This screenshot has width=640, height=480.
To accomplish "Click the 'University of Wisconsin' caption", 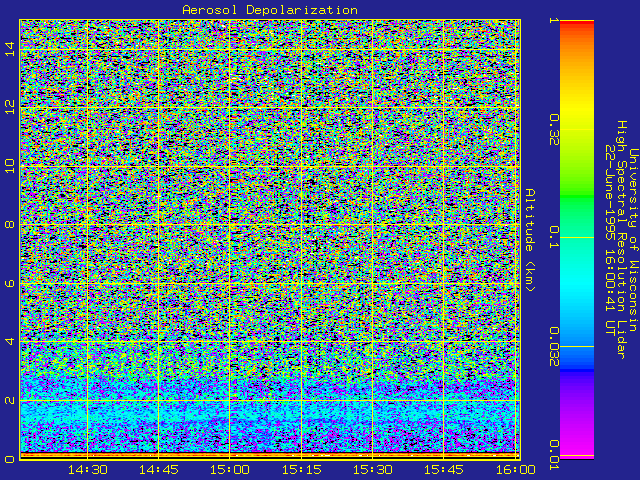I will (x=633, y=240).
